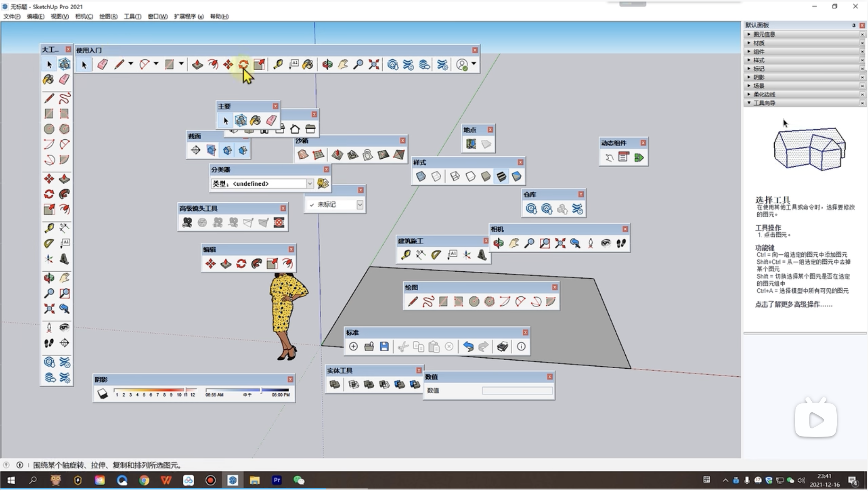Click the 点击了解更多高级操作 link
Viewport: 868px width, 491px height.
click(793, 305)
